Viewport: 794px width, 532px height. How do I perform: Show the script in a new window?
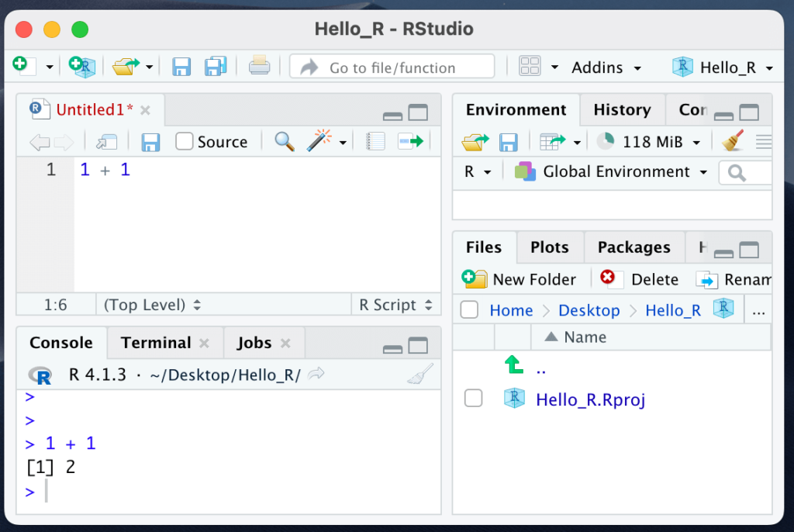106,143
